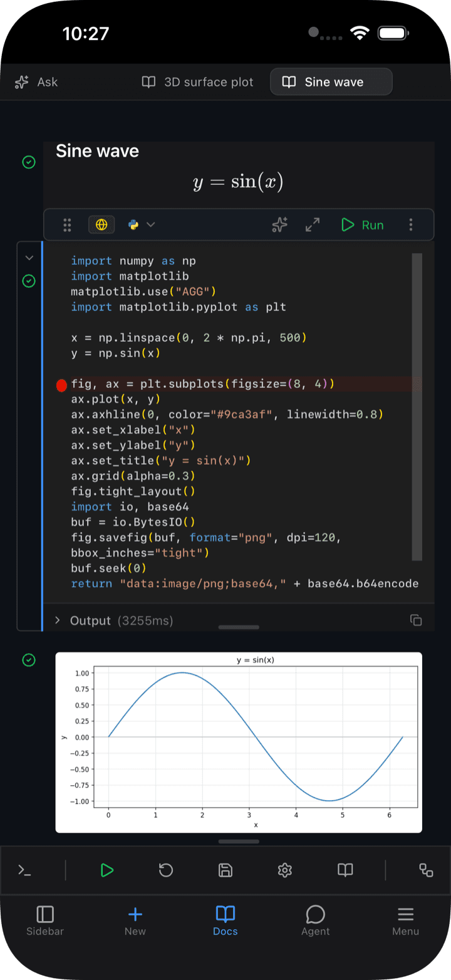Open settings with the gear icon
This screenshot has width=451, height=980.
pos(285,870)
